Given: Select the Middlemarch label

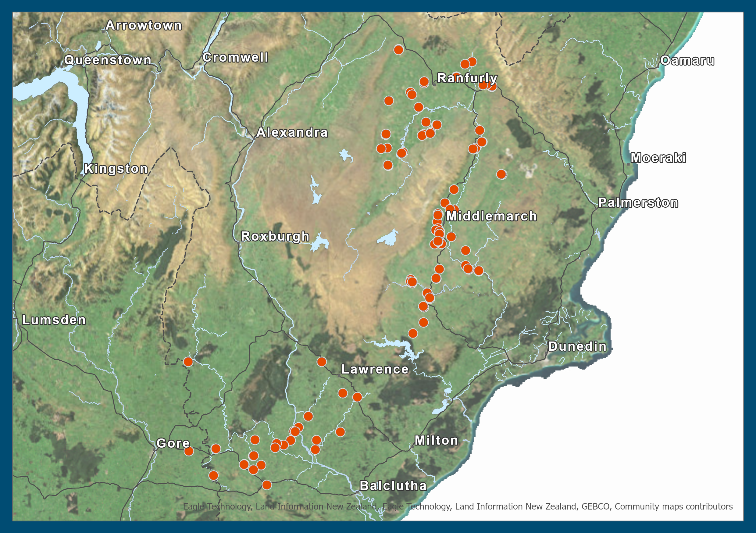Looking at the screenshot, I should click(492, 216).
